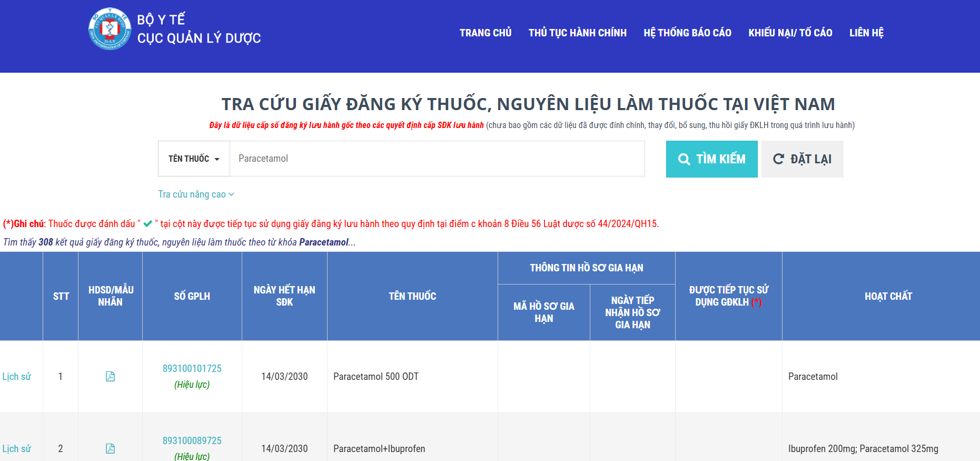
Task: Click the SỐ GPLH column header
Action: tap(192, 296)
